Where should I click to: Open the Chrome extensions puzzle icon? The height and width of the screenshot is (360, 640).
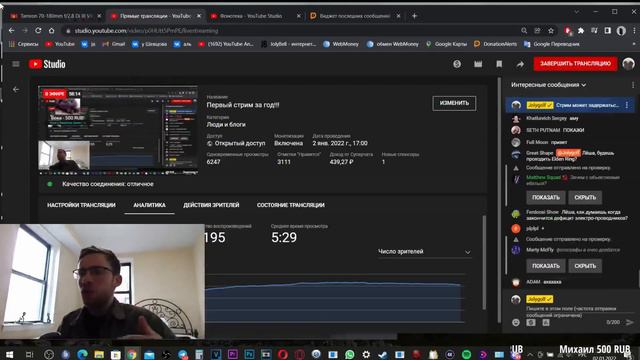(581, 31)
